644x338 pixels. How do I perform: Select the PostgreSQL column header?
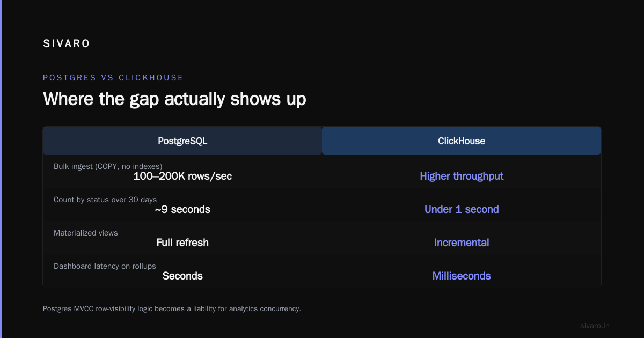182,141
